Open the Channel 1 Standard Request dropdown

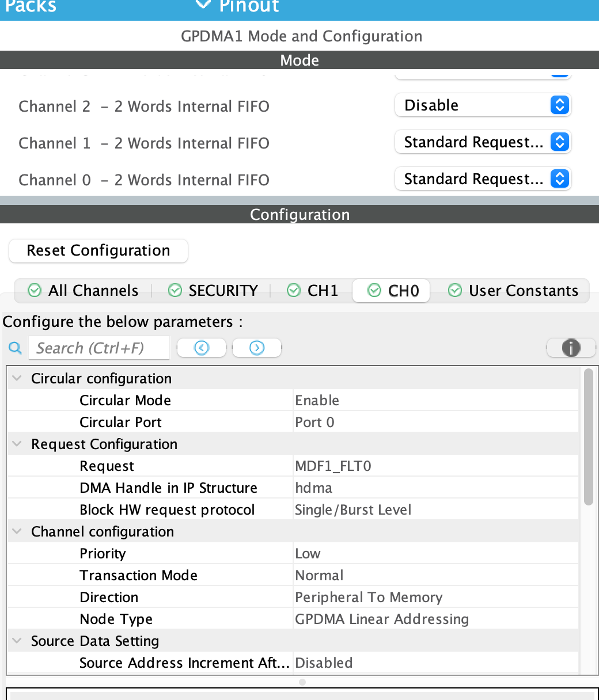[483, 142]
